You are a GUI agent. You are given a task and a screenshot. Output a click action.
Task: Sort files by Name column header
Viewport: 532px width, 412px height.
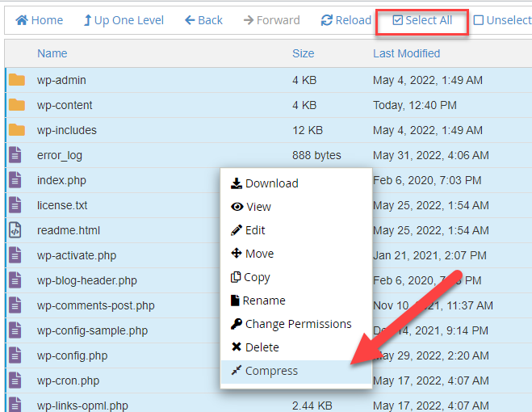(x=52, y=53)
